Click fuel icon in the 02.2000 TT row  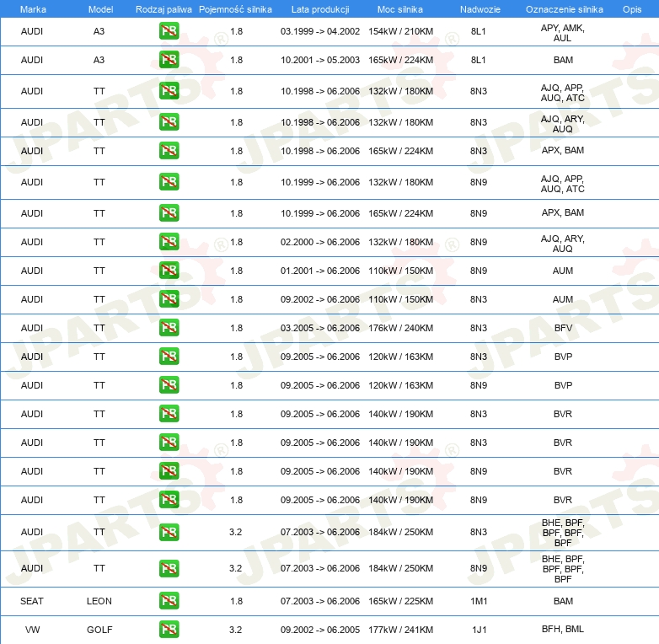click(x=169, y=242)
